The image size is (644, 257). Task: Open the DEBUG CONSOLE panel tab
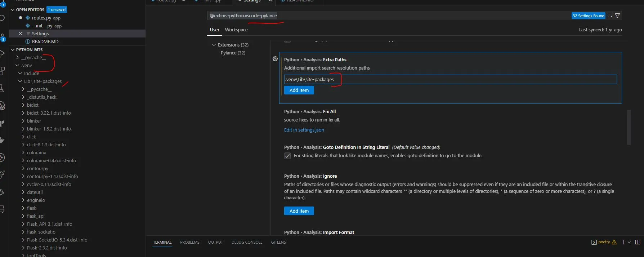pos(247,242)
